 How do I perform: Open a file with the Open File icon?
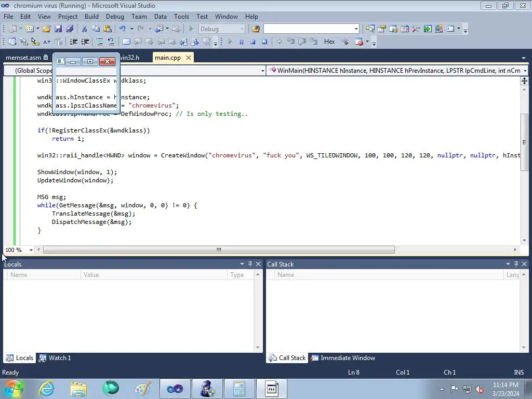pyautogui.click(x=47, y=29)
